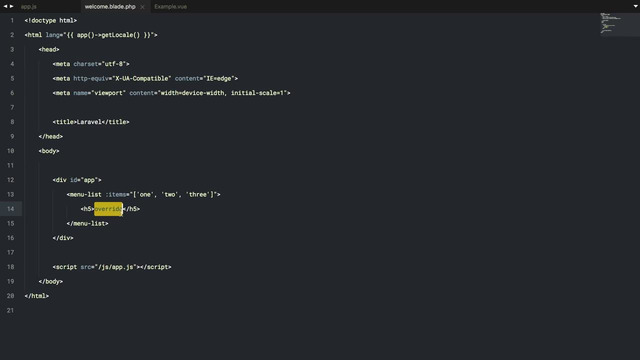This screenshot has height=360, width=640.
Task: Open the Example.vue tab
Action: (x=170, y=7)
